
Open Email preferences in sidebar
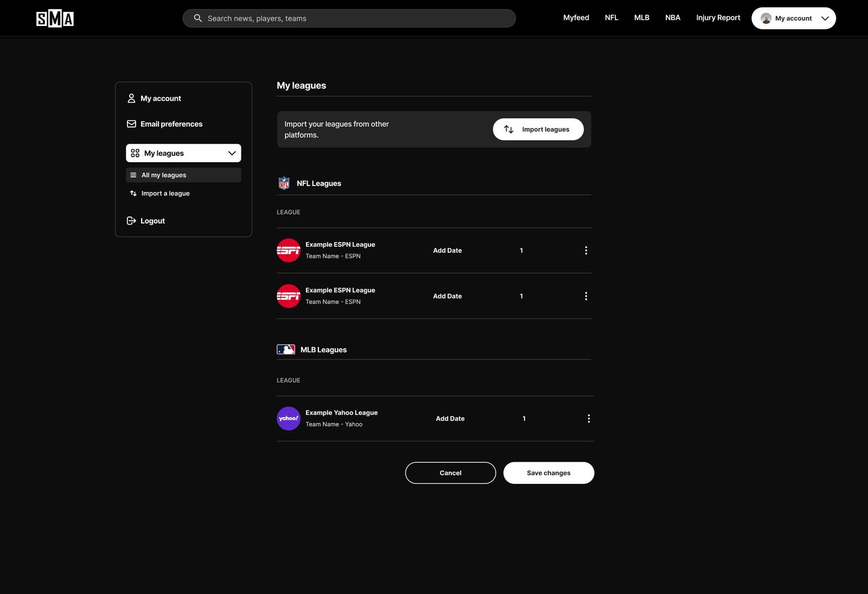point(171,124)
